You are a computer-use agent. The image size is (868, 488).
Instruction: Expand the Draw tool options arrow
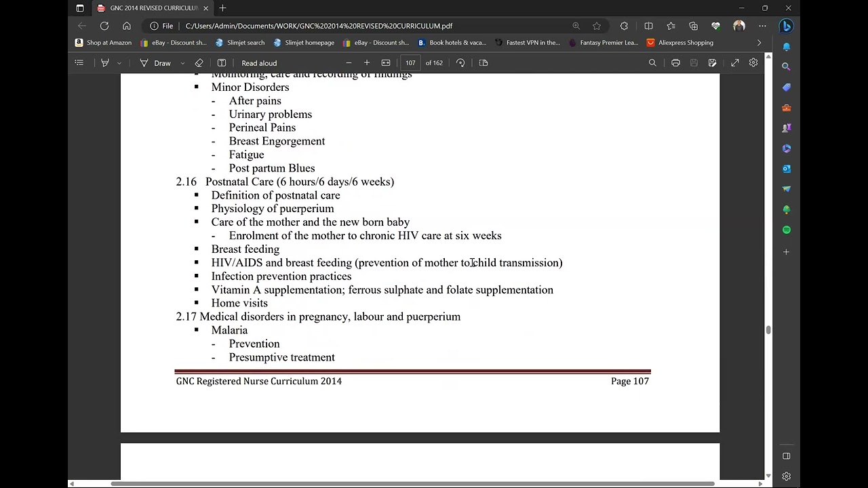click(182, 63)
